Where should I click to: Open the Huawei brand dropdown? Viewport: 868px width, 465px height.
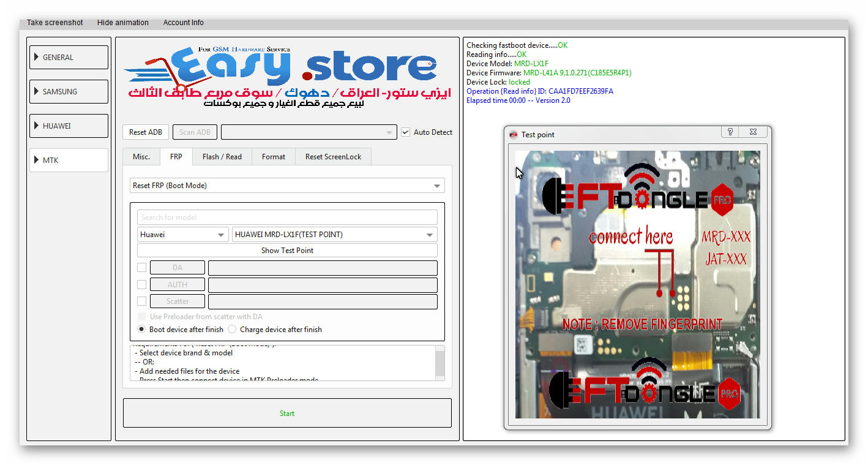click(183, 235)
